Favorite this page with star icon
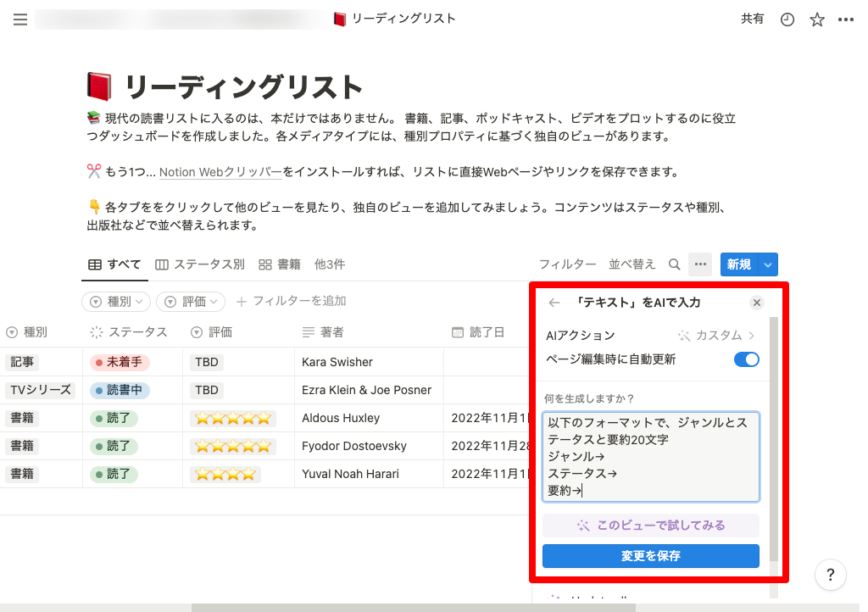This screenshot has width=868, height=612. (816, 19)
